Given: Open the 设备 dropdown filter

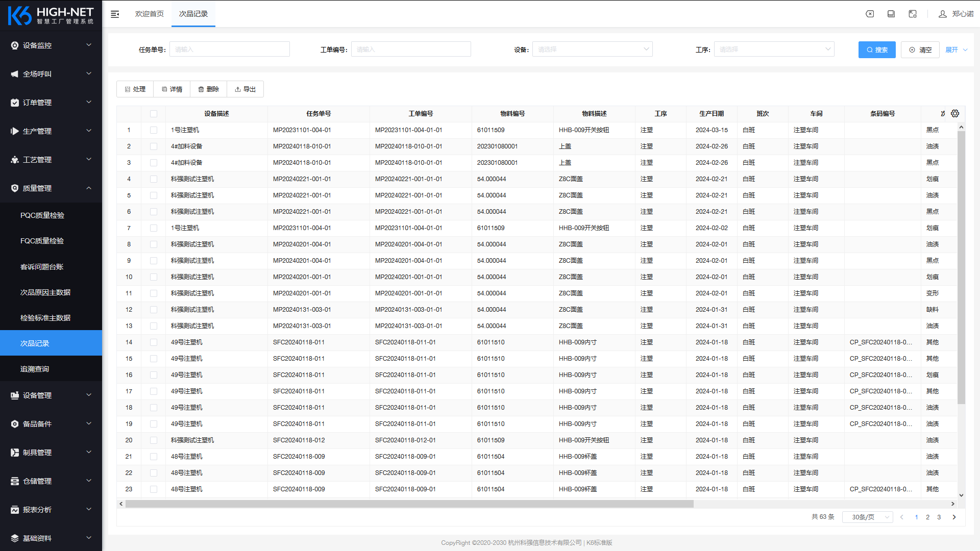Looking at the screenshot, I should 592,49.
